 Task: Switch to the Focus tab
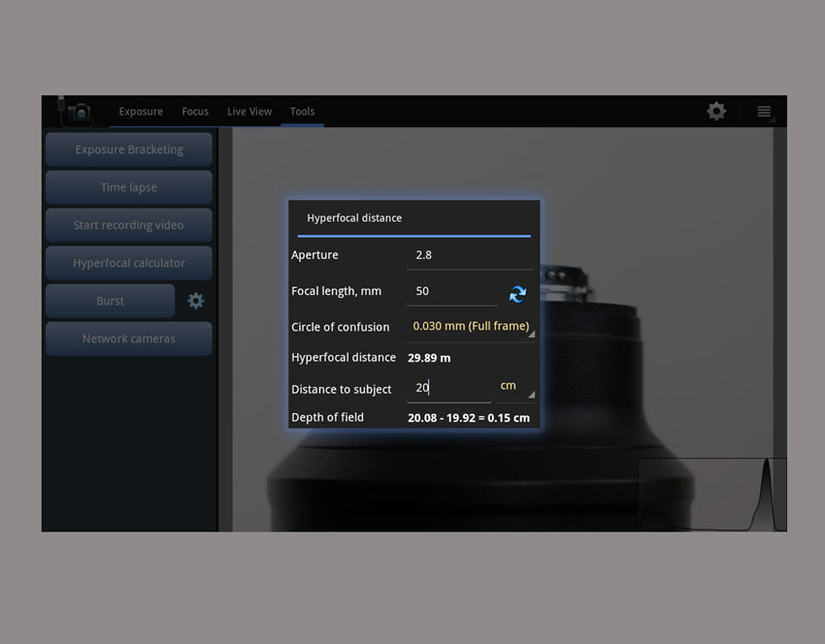[195, 112]
